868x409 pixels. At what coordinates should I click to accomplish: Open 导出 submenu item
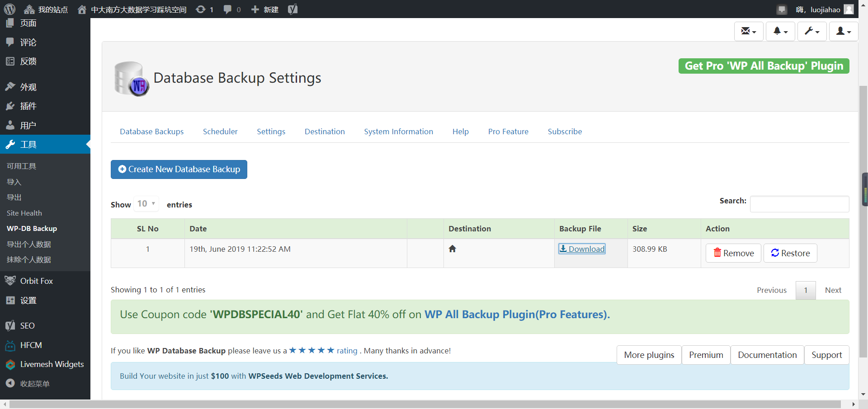click(x=14, y=197)
